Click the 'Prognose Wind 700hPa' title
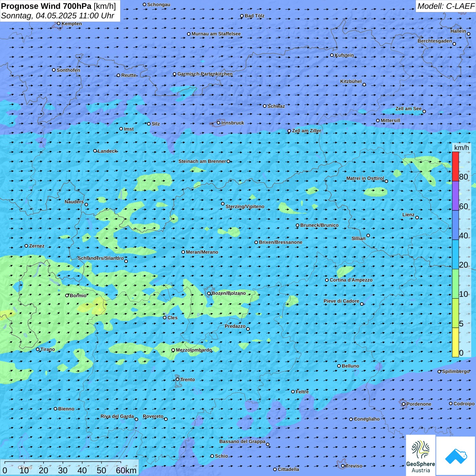The height and width of the screenshot is (476, 476). coord(46,6)
